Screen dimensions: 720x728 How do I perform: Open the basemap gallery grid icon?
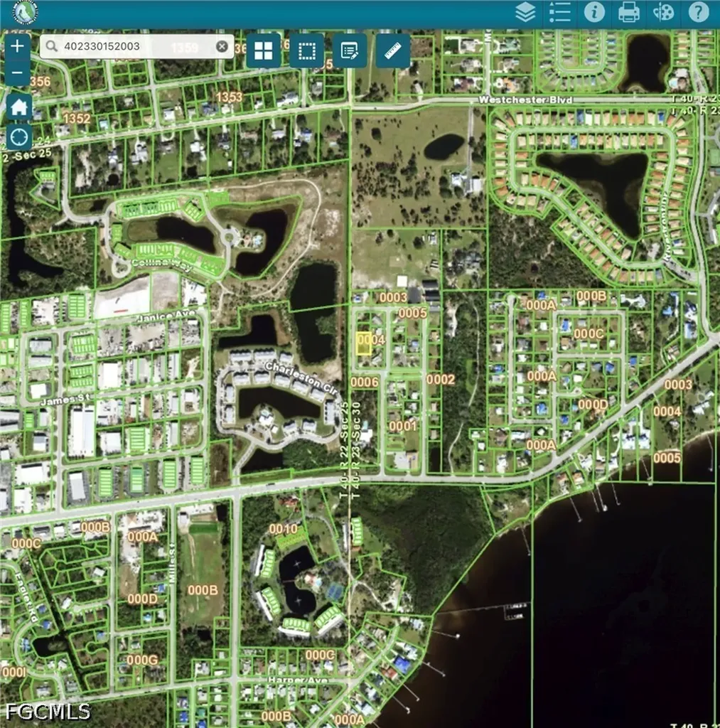pos(263,50)
